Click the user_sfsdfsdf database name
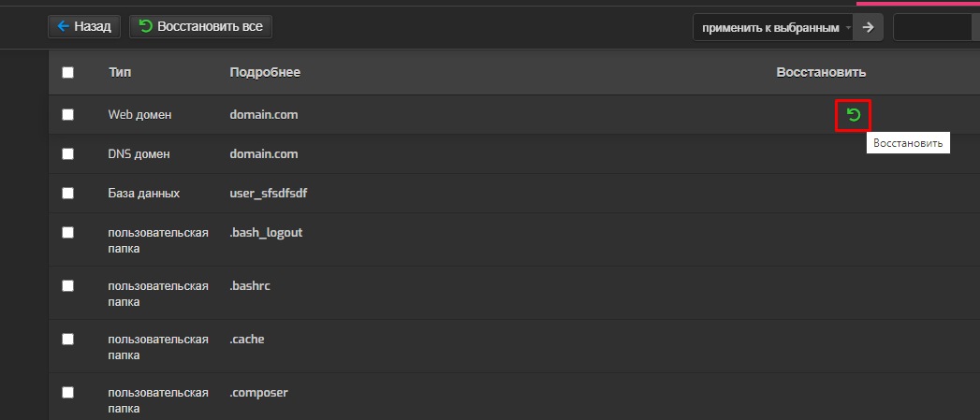The image size is (980, 420). (269, 194)
